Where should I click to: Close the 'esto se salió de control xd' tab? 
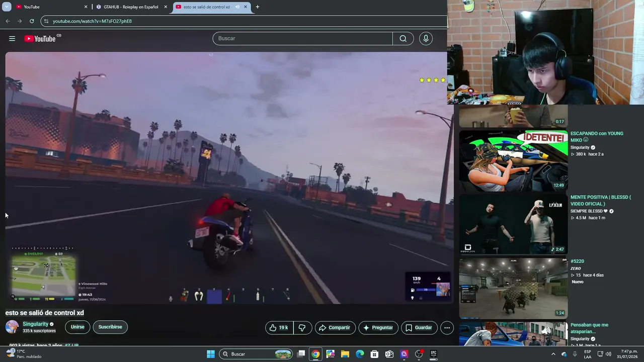(246, 7)
